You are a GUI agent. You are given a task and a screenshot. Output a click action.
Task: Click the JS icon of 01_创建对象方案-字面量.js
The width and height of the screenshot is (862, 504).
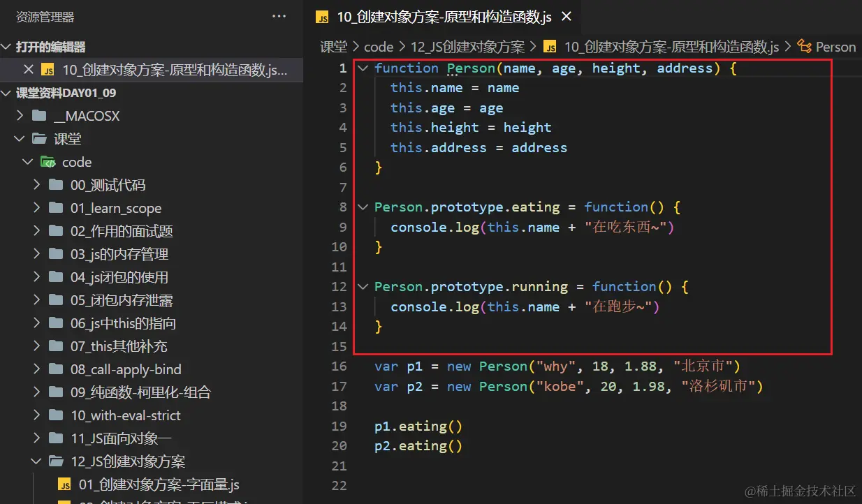click(x=65, y=484)
